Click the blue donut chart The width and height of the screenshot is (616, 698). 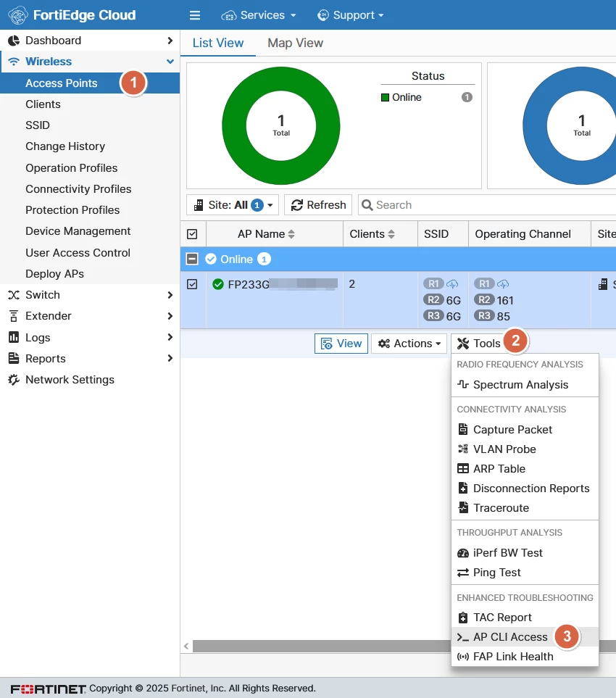pyautogui.click(x=570, y=125)
